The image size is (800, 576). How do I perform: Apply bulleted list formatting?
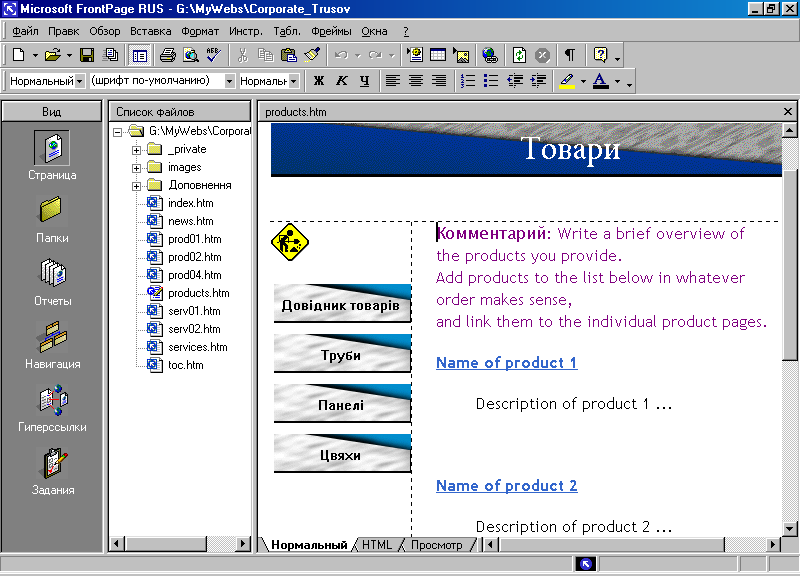490,81
